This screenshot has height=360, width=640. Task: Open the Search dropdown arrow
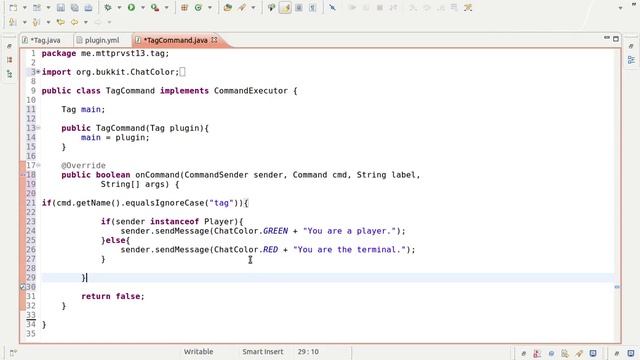[x=253, y=8]
